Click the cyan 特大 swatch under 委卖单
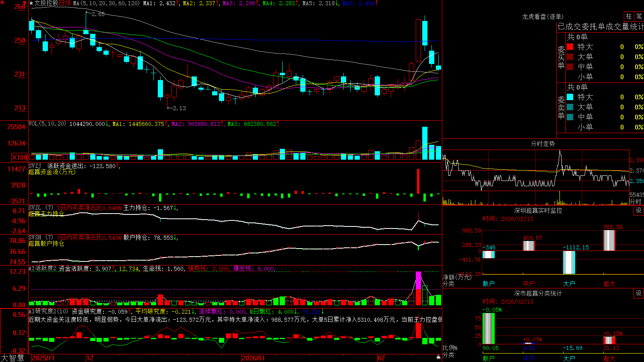This screenshot has width=644, height=362. click(570, 97)
